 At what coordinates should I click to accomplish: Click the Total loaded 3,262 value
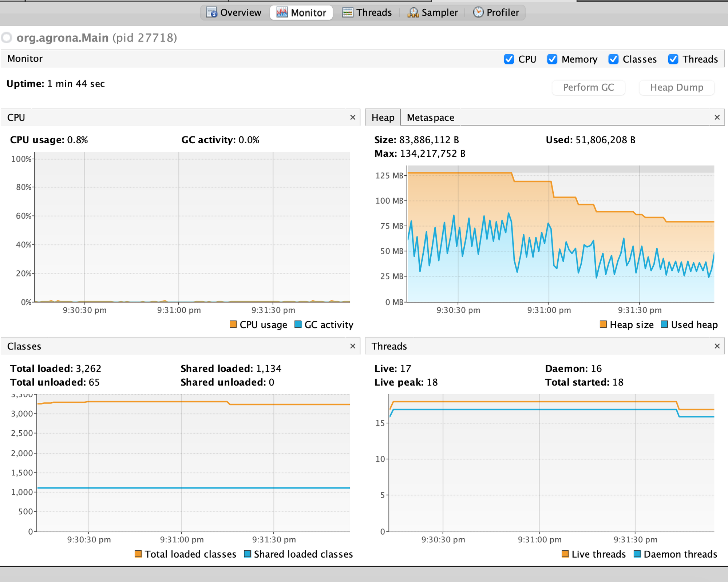[x=88, y=368]
